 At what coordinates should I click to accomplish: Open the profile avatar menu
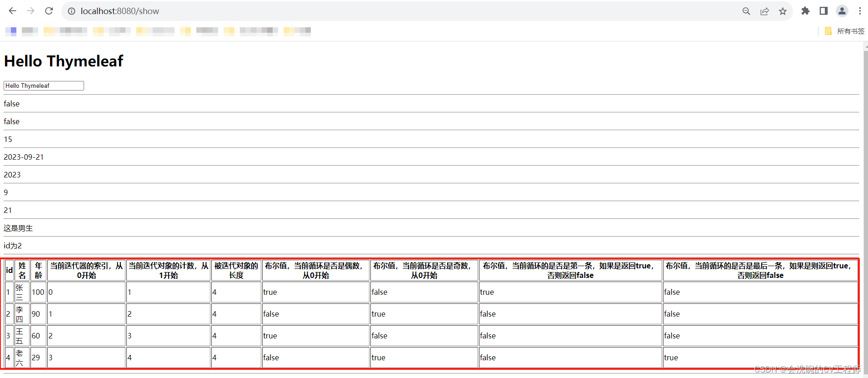pyautogui.click(x=842, y=11)
